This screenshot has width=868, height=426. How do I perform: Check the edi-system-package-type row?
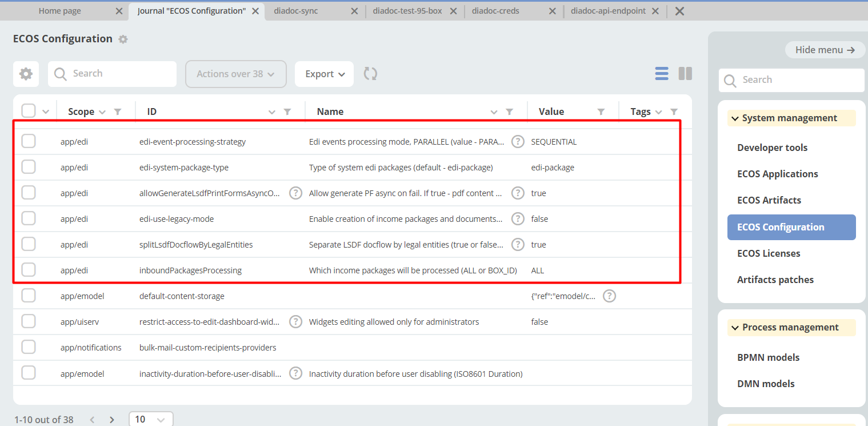click(x=29, y=167)
